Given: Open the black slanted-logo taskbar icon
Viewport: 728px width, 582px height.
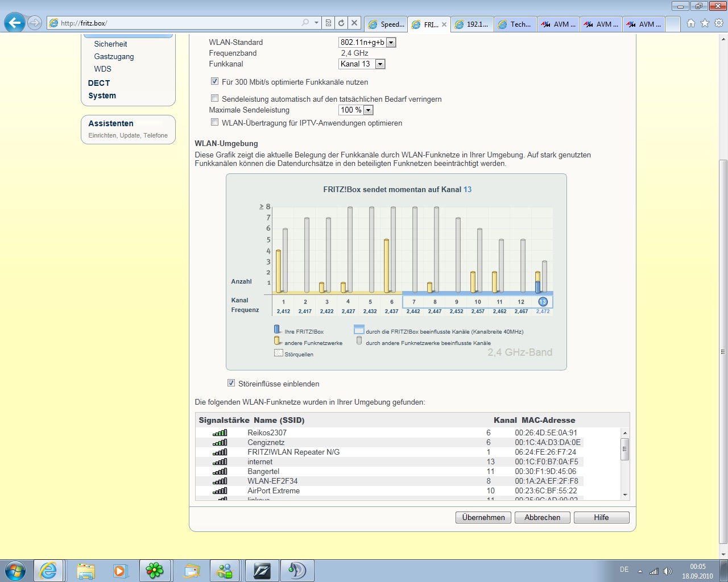Looking at the screenshot, I should tap(262, 571).
